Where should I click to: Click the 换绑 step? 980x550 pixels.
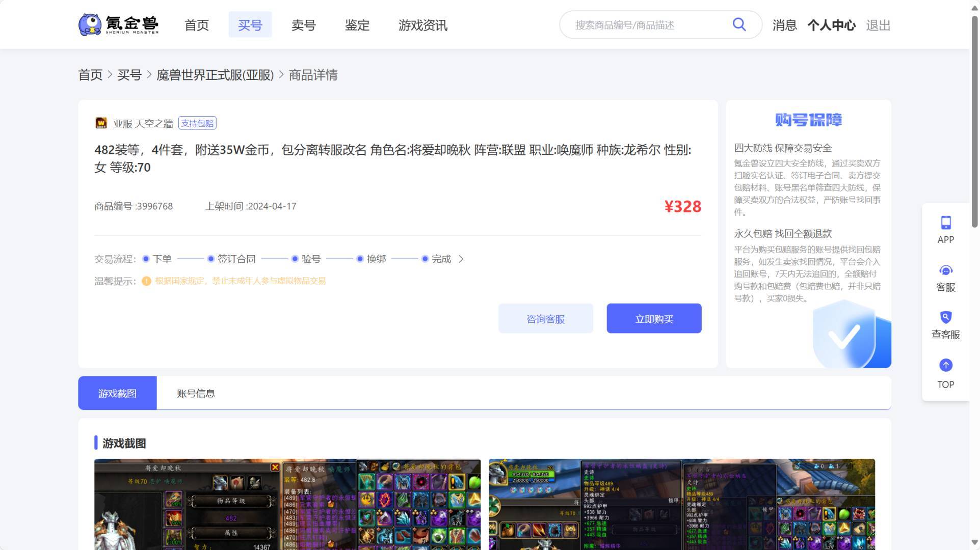pyautogui.click(x=371, y=259)
